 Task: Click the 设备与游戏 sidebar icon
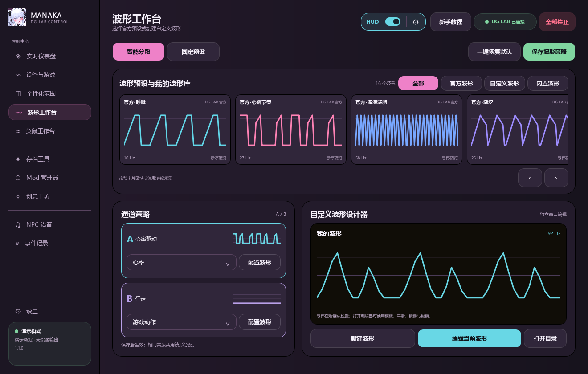[18, 75]
